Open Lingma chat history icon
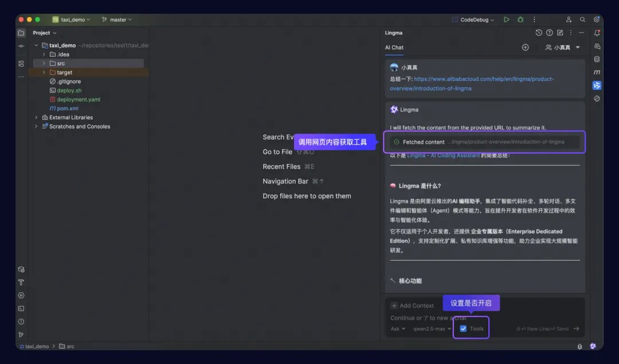Image resolution: width=619 pixels, height=364 pixels. 538,33
